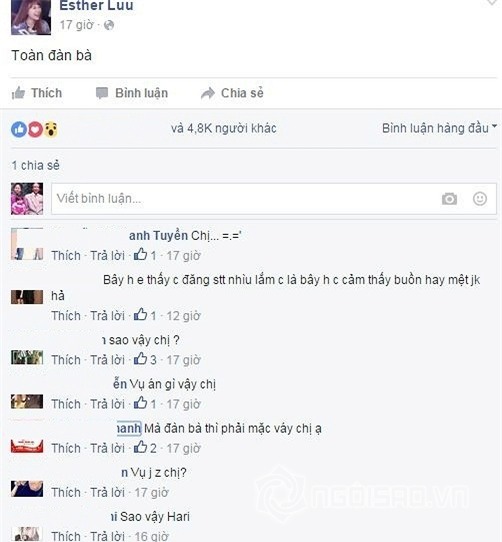View the 'và 4,8K người khác' reactions list
Screen dimensions: 502x542
click(x=223, y=128)
